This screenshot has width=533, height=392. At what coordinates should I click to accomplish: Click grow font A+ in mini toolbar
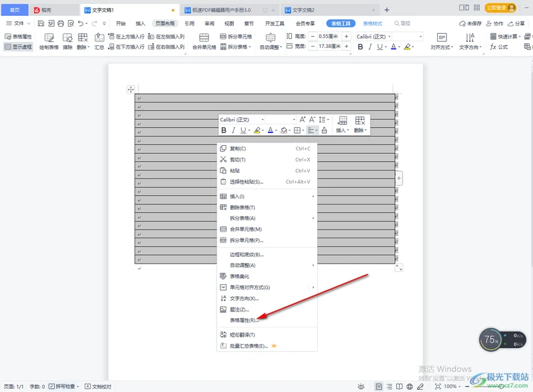[302, 120]
